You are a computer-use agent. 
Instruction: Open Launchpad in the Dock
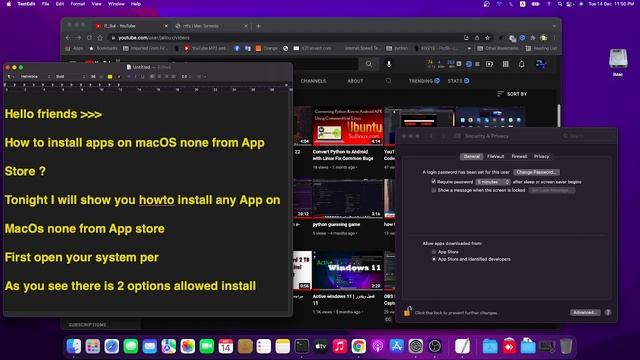coord(93,347)
